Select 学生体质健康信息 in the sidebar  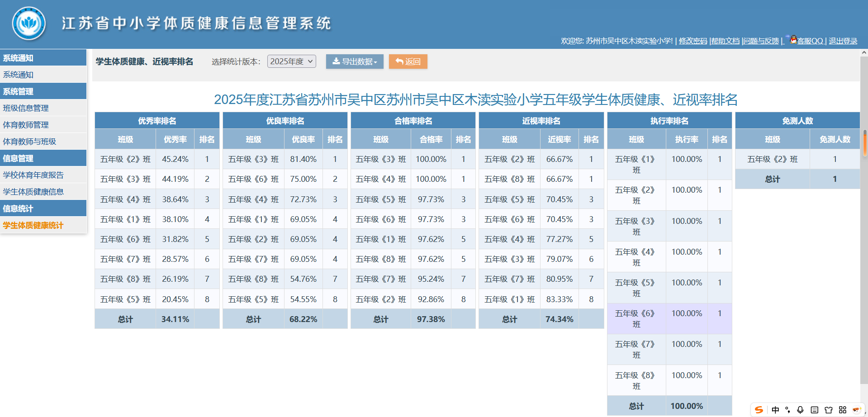click(33, 192)
